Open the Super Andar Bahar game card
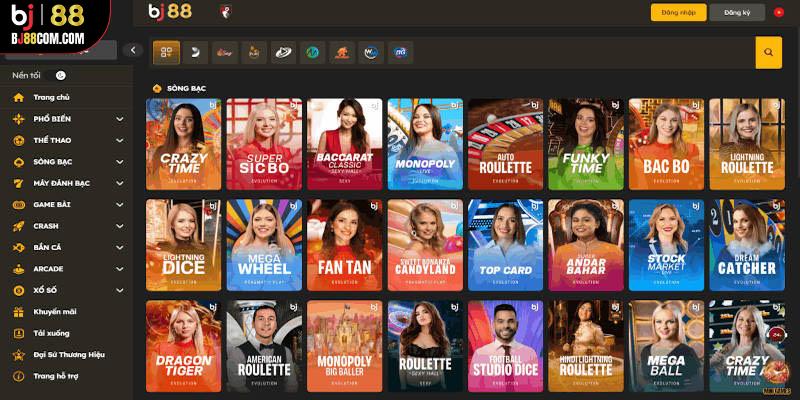 click(x=586, y=245)
